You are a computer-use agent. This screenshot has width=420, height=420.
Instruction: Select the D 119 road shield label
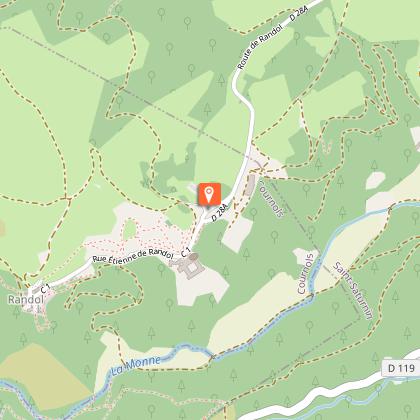pyautogui.click(x=401, y=368)
